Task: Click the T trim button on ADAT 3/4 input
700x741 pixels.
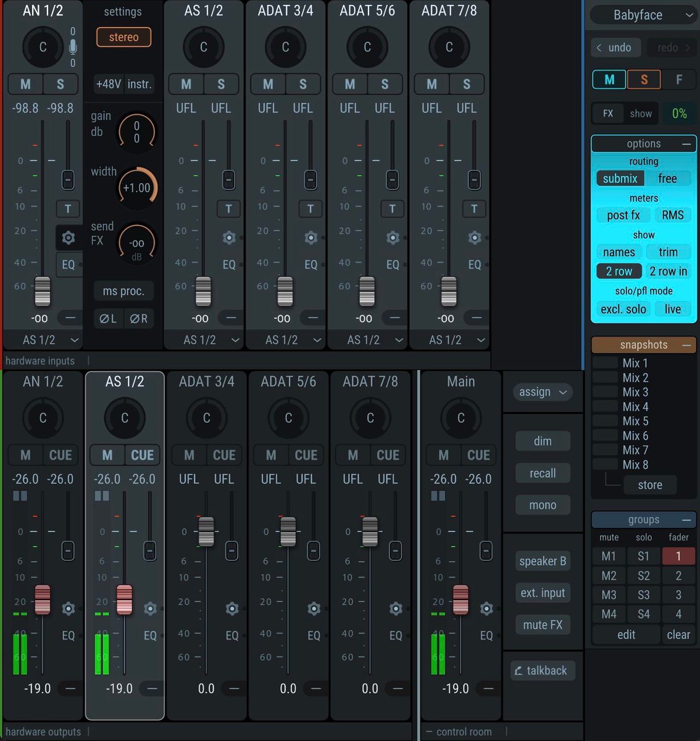Action: [310, 209]
